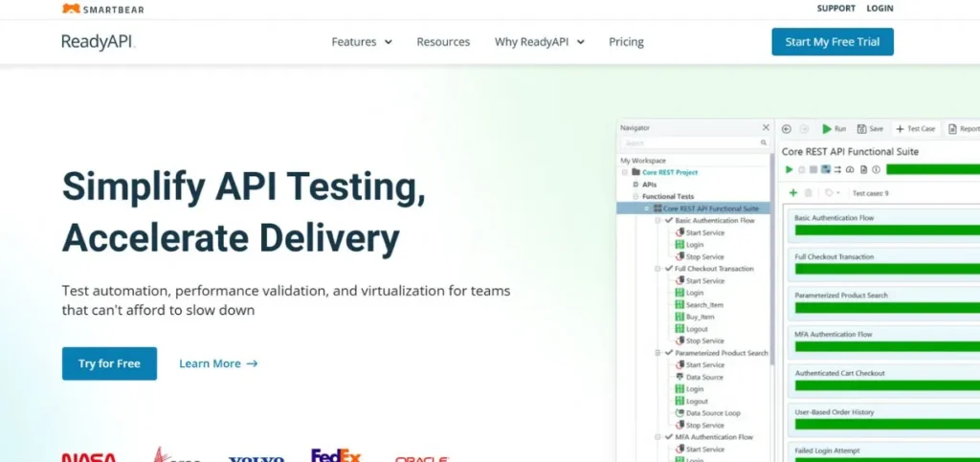Viewport: 980px width, 462px height.
Task: Click the My Workspace label in the Navigator
Action: [643, 161]
